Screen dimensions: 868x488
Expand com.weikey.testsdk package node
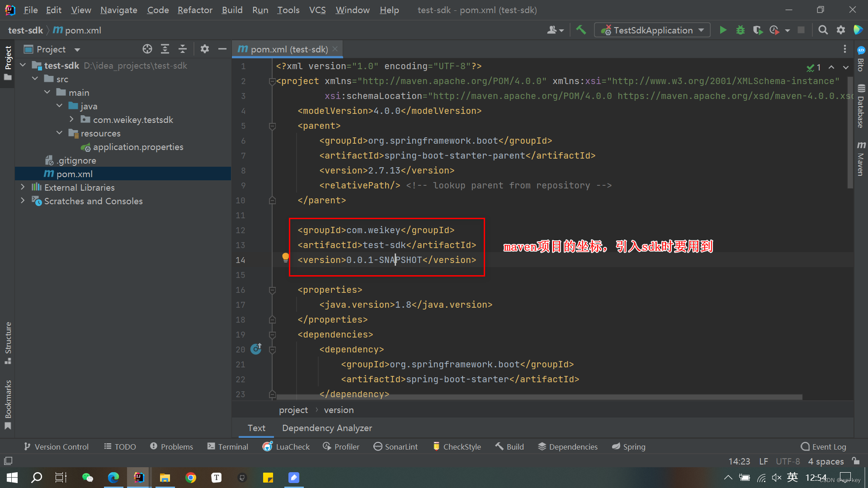71,119
